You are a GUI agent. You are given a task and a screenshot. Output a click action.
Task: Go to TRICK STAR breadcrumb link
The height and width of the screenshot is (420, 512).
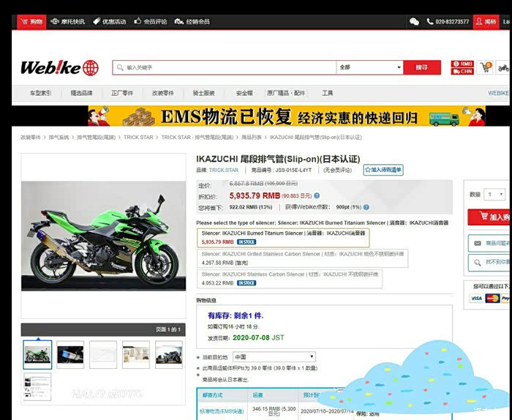pyautogui.click(x=138, y=138)
